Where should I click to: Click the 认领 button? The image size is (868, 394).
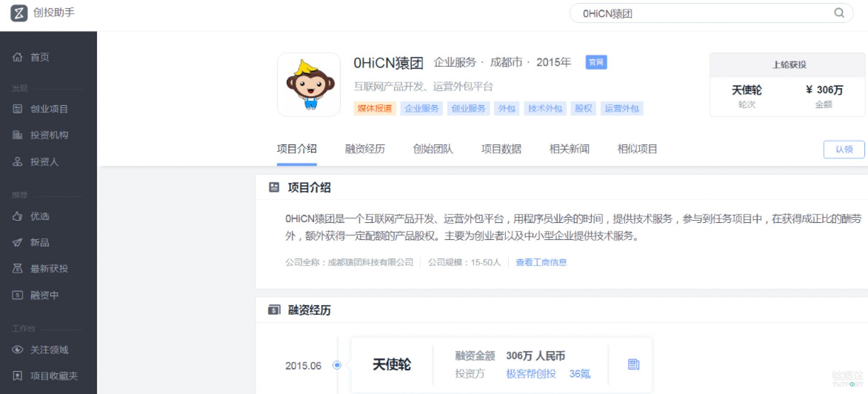point(844,150)
